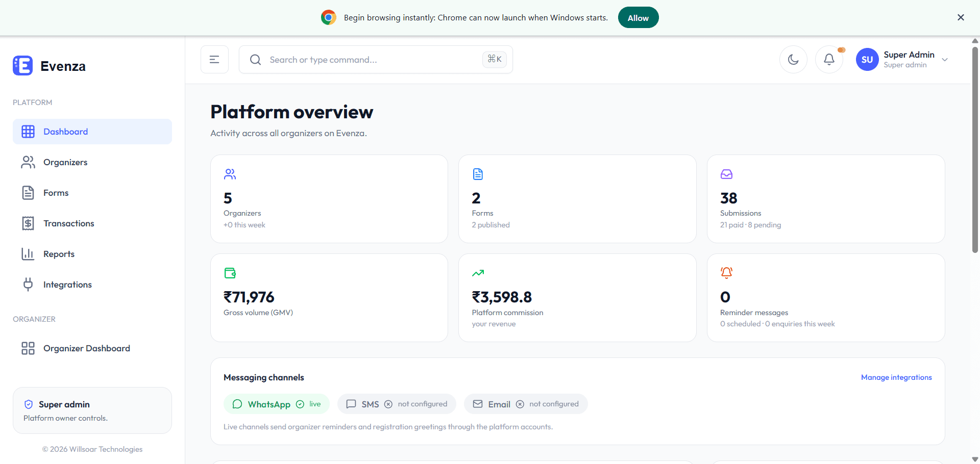Click the ⌘K shortcut badge
980x464 pixels.
pos(495,59)
